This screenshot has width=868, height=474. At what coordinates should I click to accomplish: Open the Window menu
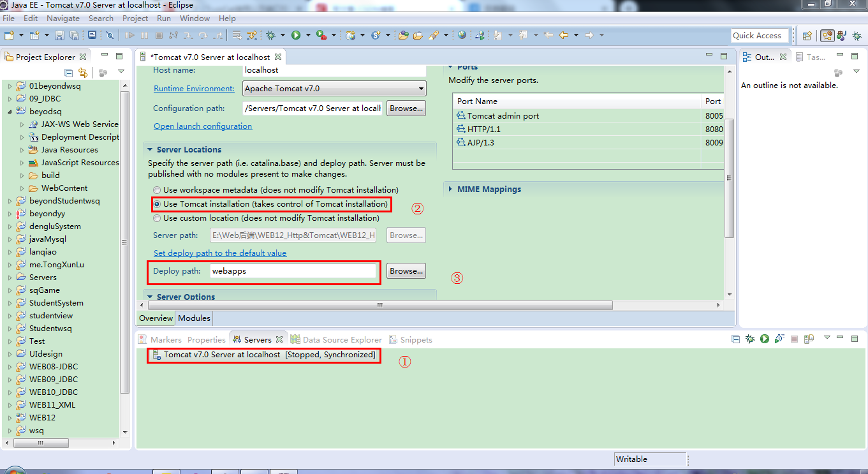pos(195,18)
